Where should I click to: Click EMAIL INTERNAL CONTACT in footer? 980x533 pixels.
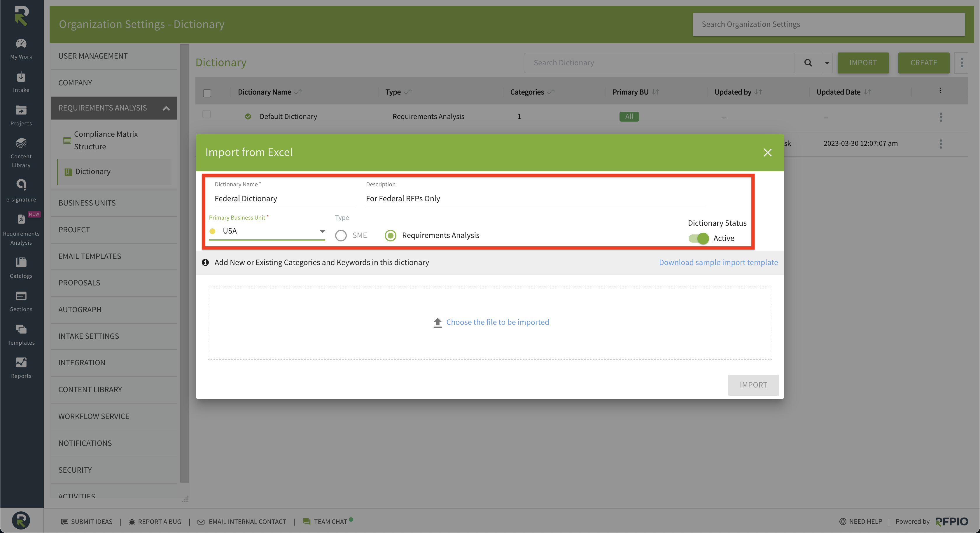pos(242,522)
